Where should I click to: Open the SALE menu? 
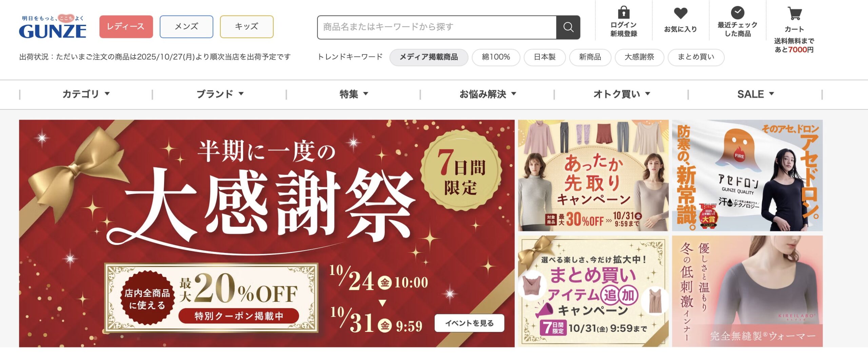(x=755, y=94)
